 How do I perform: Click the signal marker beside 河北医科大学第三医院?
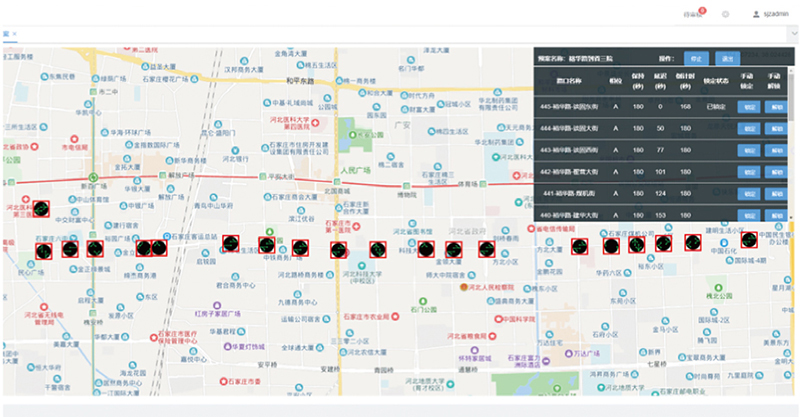pyautogui.click(x=41, y=209)
